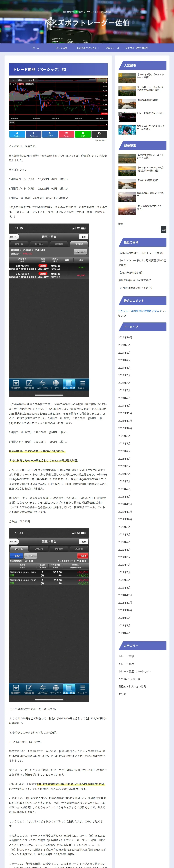
Task: Open the 2023年10月 archive
Action: [x=125, y=428]
